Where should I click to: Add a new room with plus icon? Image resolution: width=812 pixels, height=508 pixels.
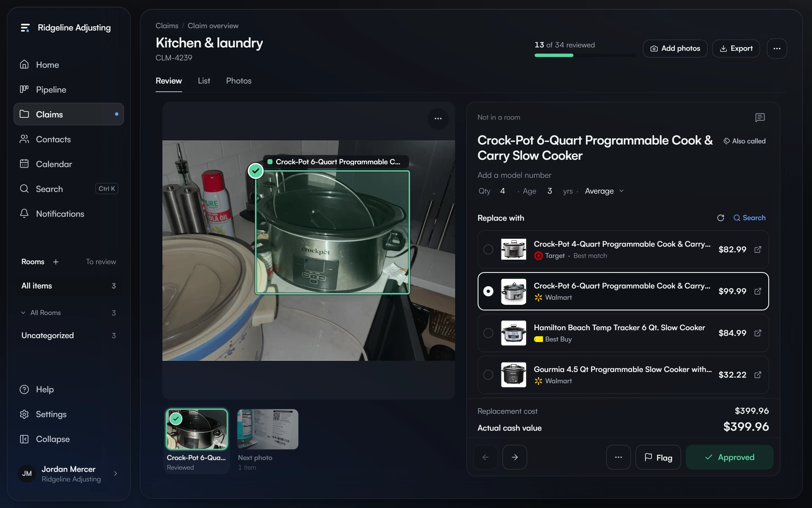pyautogui.click(x=56, y=262)
